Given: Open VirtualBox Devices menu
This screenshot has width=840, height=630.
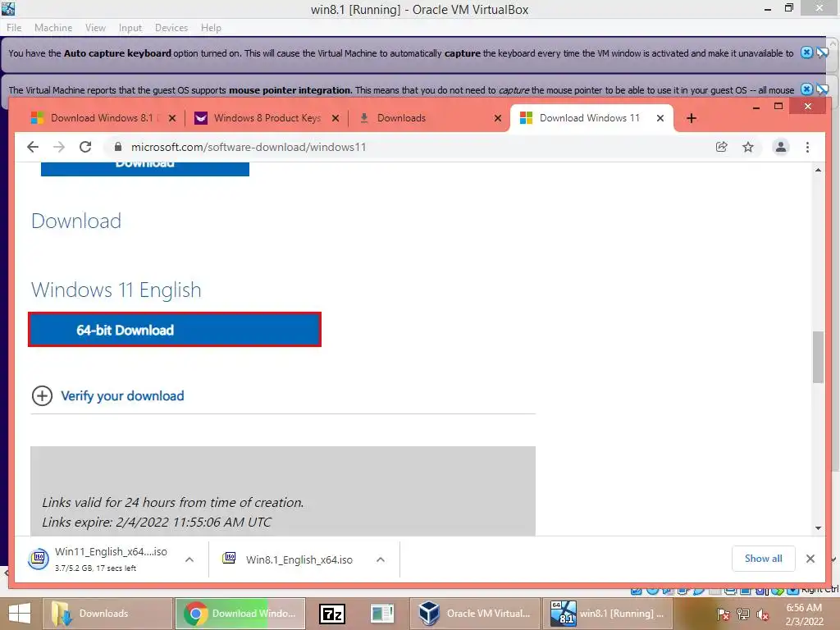Looking at the screenshot, I should [171, 27].
